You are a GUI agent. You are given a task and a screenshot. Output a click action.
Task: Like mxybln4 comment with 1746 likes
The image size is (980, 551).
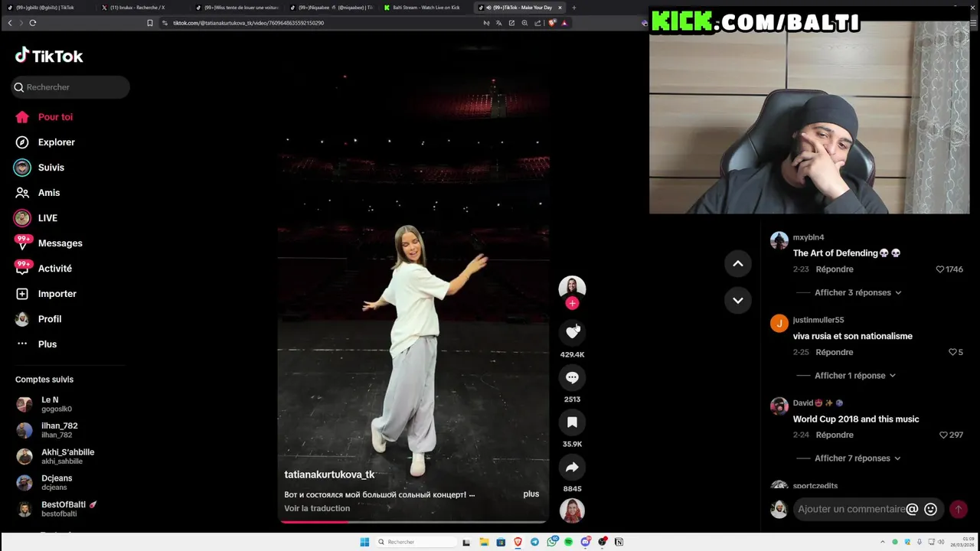(x=940, y=269)
